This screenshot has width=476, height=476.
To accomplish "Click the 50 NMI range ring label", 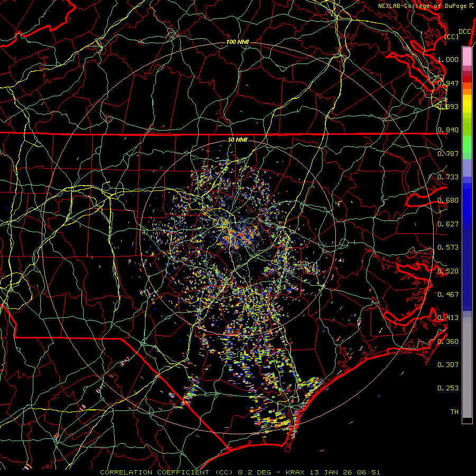I will (237, 140).
